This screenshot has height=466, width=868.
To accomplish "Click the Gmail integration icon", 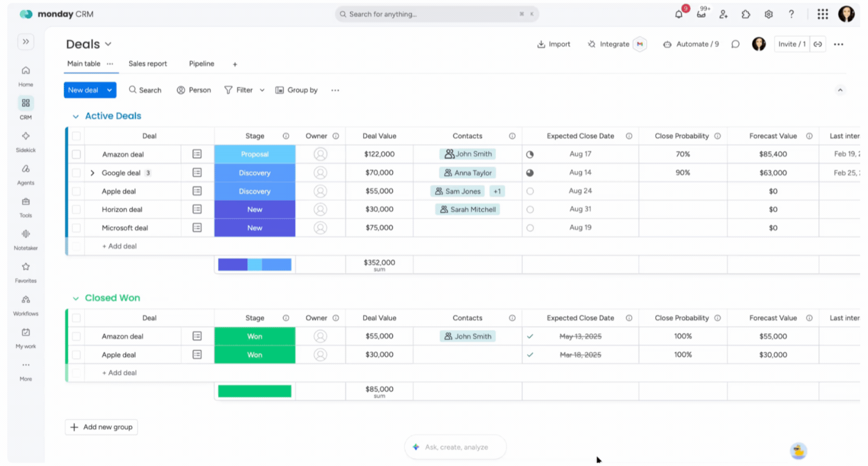I will 640,44.
